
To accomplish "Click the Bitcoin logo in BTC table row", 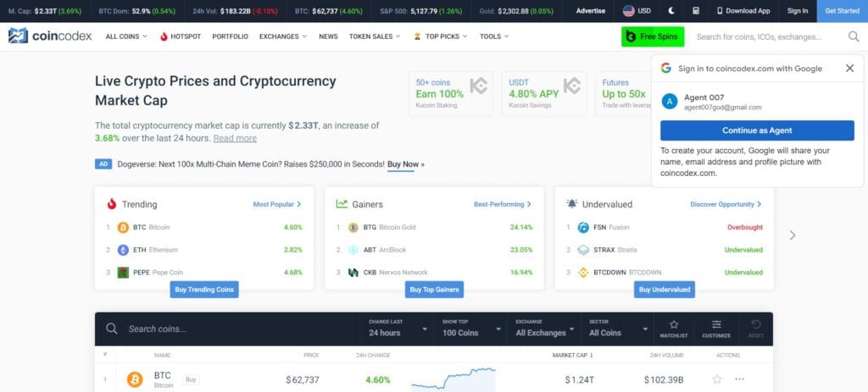I will click(x=135, y=379).
